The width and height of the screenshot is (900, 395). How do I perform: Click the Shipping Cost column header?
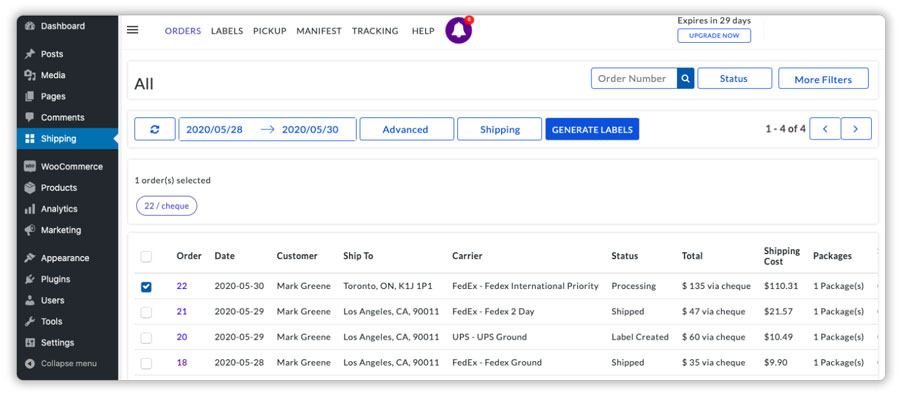click(782, 256)
